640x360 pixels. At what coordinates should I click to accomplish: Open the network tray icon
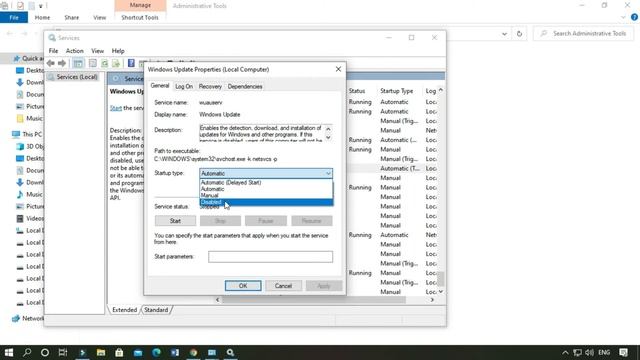click(x=577, y=352)
